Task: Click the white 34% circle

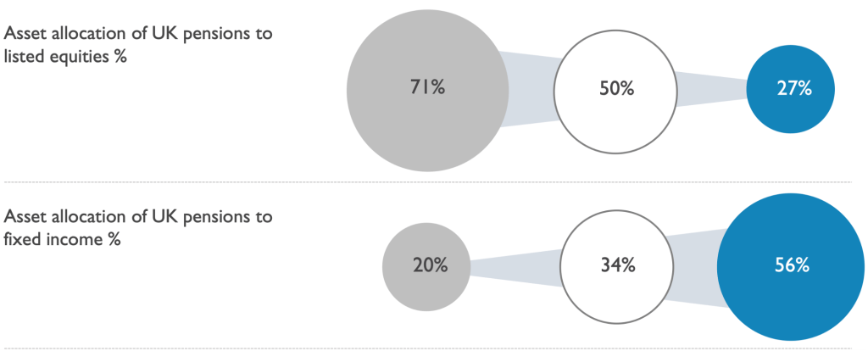Action: [x=617, y=267]
